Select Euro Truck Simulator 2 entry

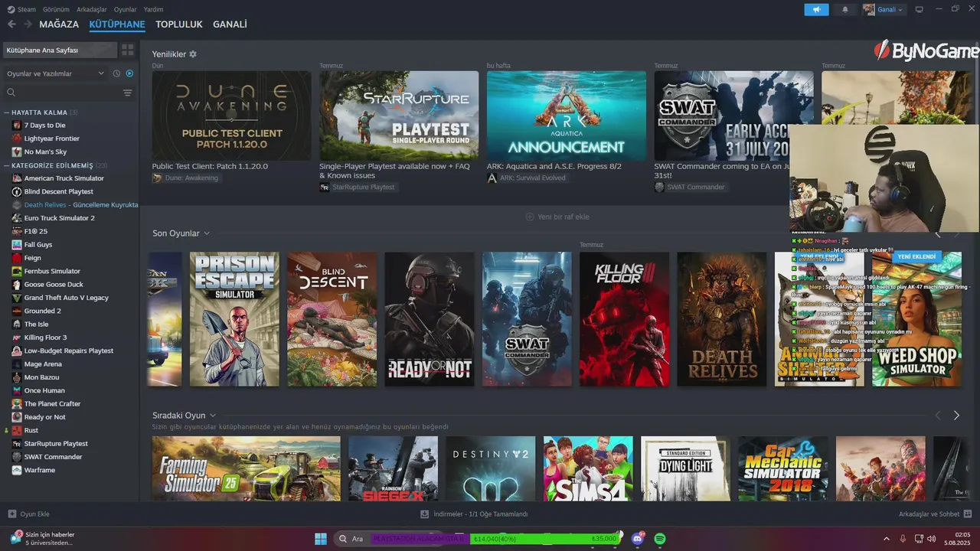[x=59, y=218]
